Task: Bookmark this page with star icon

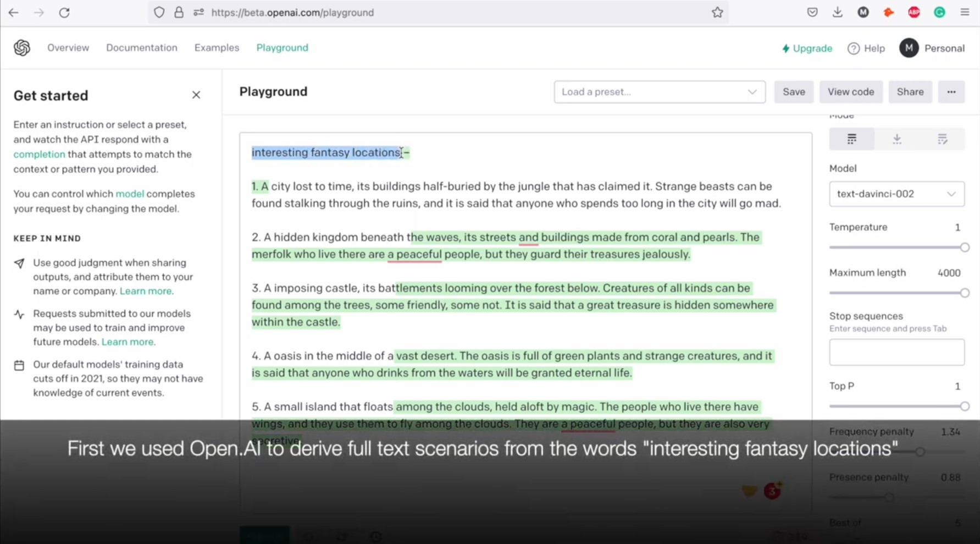Action: [717, 12]
